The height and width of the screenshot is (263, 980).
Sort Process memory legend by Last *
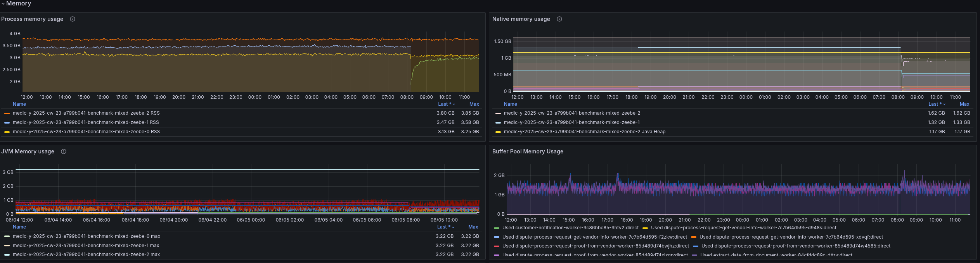click(x=447, y=104)
